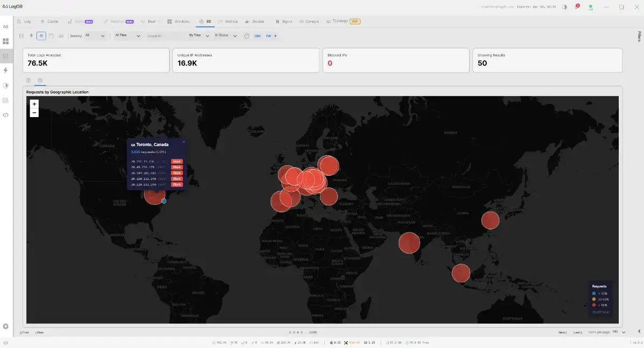Image resolution: width=644 pixels, height=348 pixels.
Task: Click the red India request bubble
Action: tap(409, 243)
